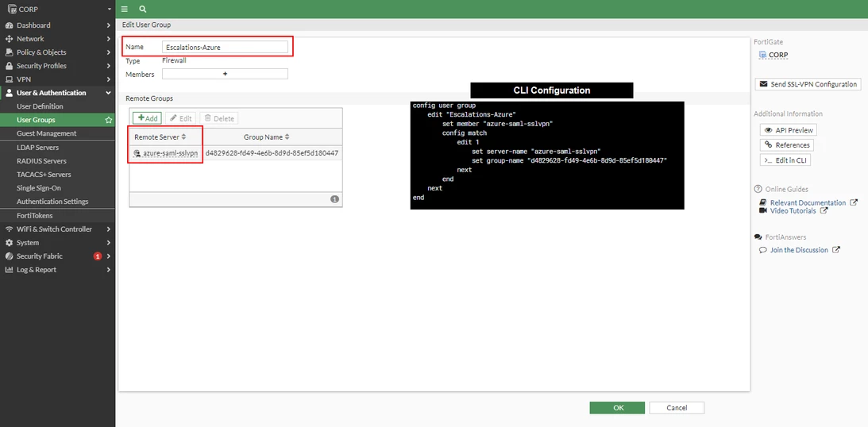Click the Dashboard gauge icon

tap(9, 25)
